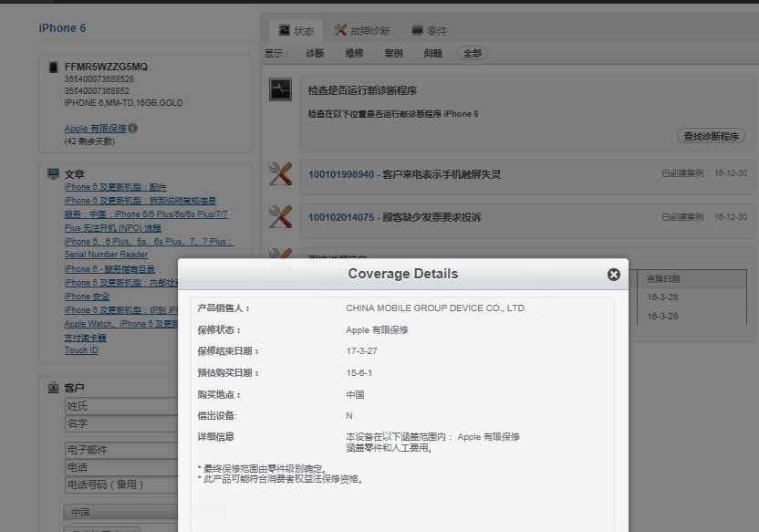Viewport: 759px width, 532px height.
Task: Click the phone icon next to serial FFMR5WZZG5MQ
Action: point(53,67)
